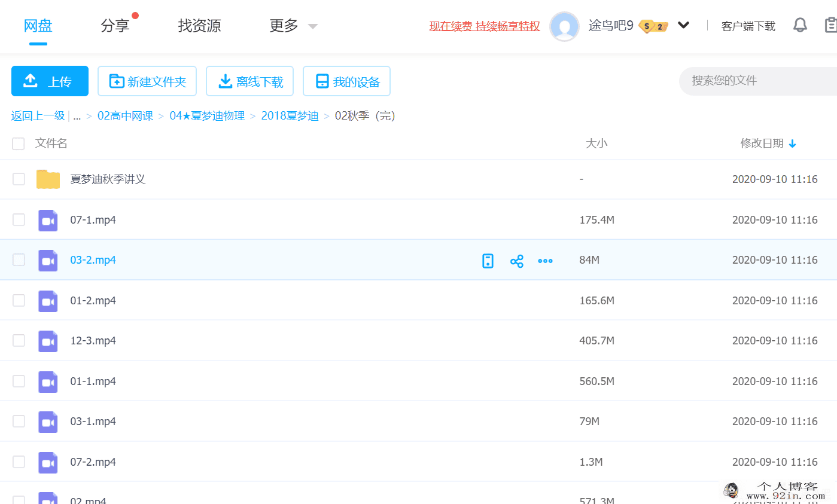837x504 pixels.
Task: Open file 03-1.mp4 by name
Action: coord(93,421)
